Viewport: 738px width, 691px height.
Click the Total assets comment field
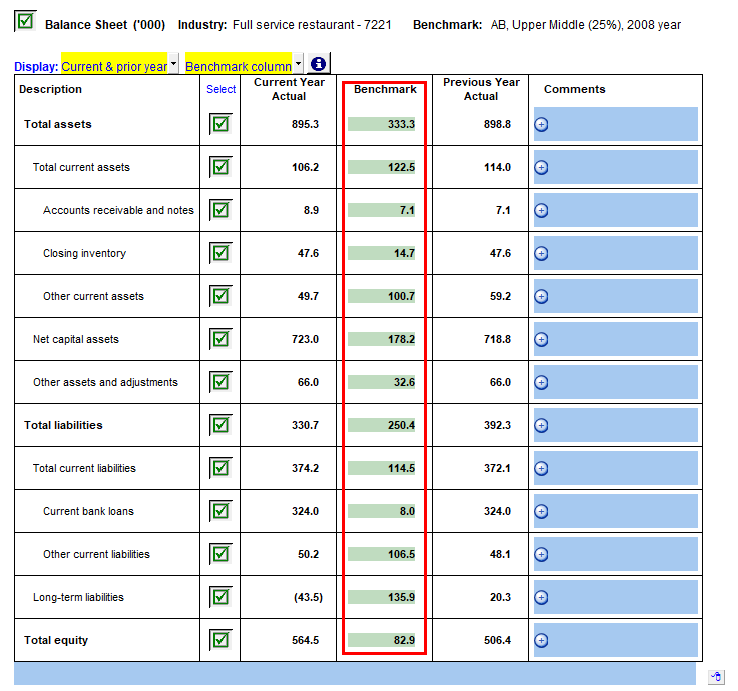point(616,124)
